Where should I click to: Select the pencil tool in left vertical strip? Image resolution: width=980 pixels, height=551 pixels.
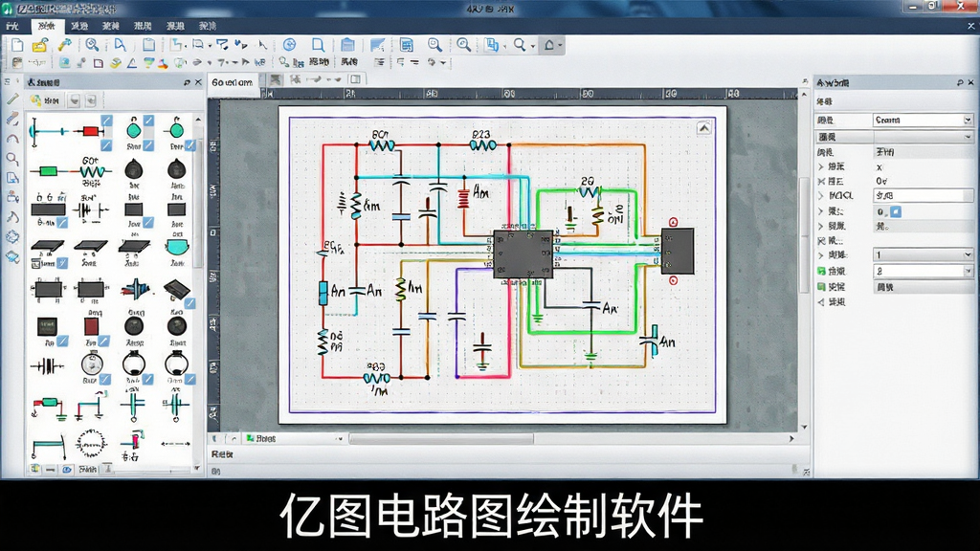[11, 99]
